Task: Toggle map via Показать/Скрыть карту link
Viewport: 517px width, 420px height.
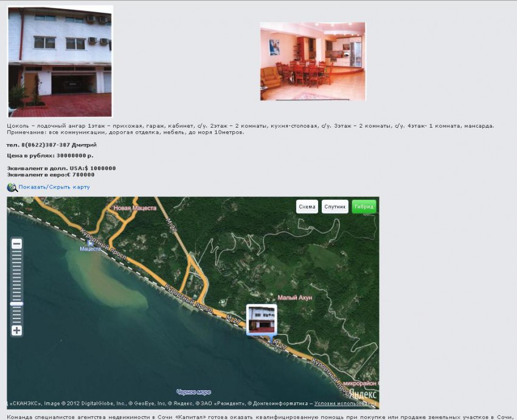Action: pos(54,187)
